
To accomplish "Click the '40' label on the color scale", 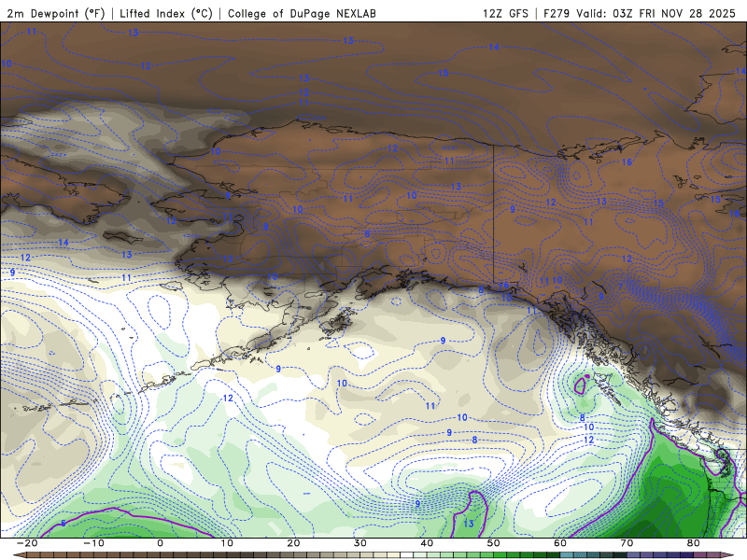I will coord(427,543).
